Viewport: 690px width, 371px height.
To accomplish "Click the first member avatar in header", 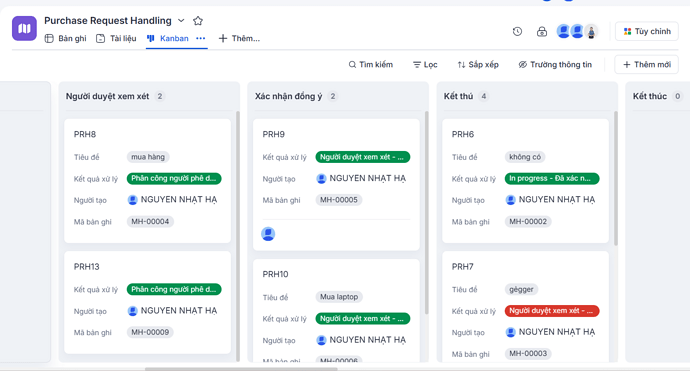I will [563, 31].
